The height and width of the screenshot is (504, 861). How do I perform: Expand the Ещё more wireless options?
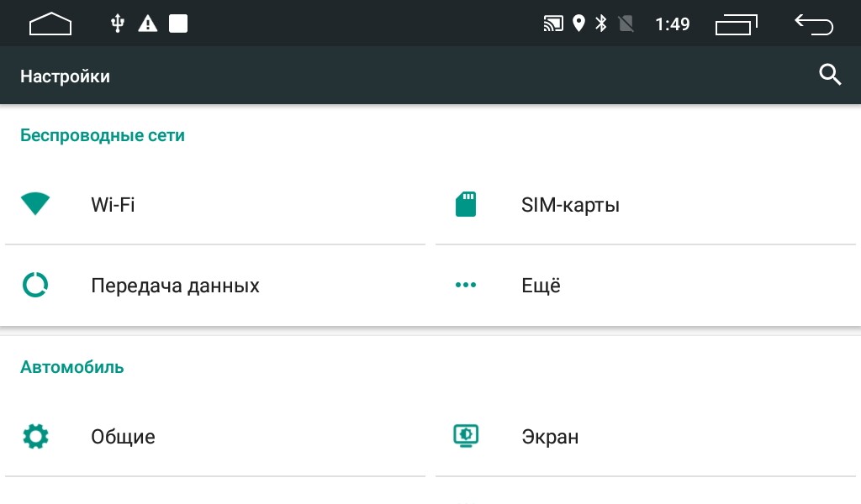[646, 285]
